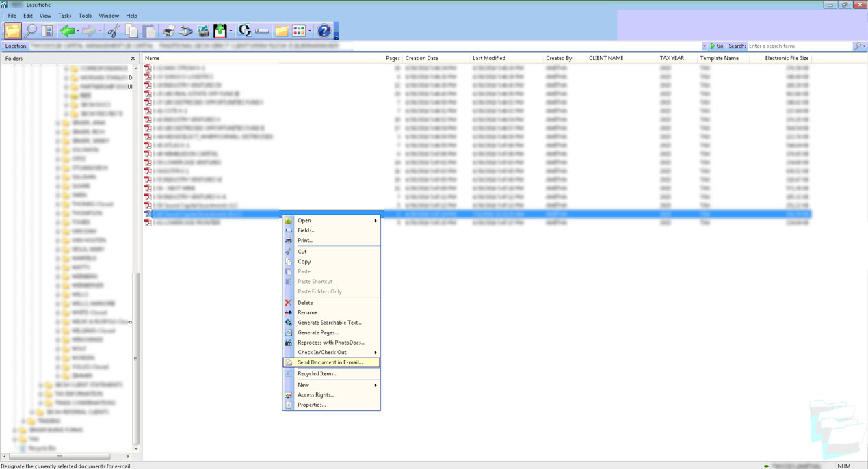Choose Send Document in E-mail
The height and width of the screenshot is (469, 868).
pos(330,362)
